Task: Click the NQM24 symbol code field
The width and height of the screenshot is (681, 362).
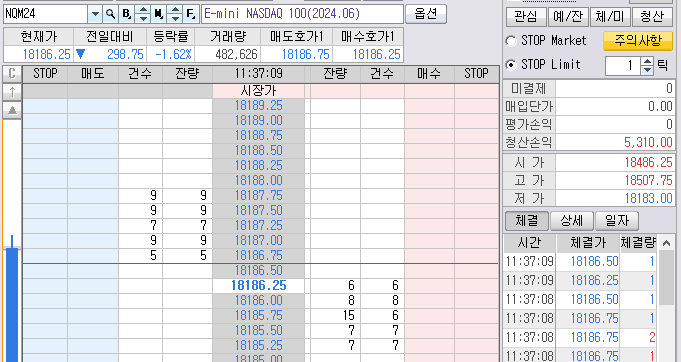Action: 46,14
